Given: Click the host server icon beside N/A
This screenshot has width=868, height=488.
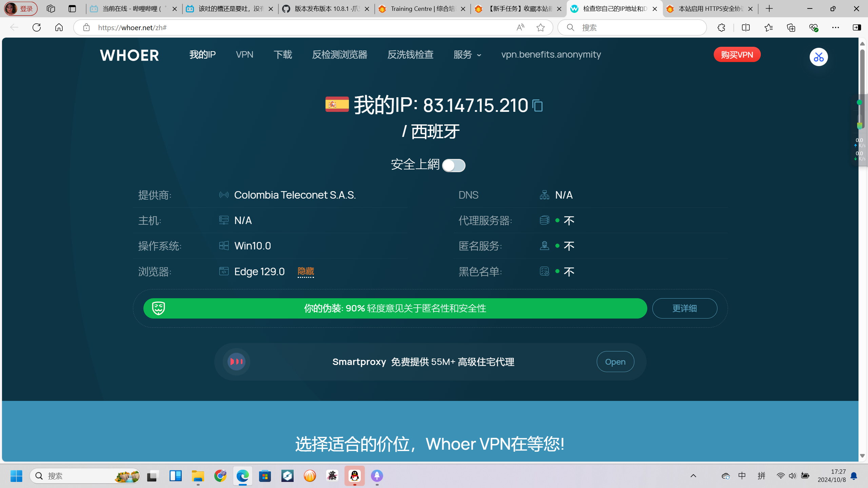Looking at the screenshot, I should coord(224,220).
